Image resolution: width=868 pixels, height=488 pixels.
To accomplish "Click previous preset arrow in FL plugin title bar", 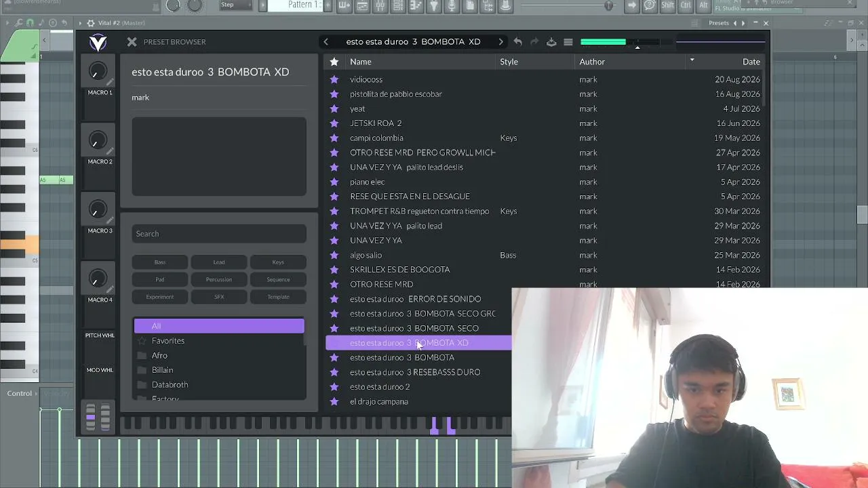I will 735,23.
